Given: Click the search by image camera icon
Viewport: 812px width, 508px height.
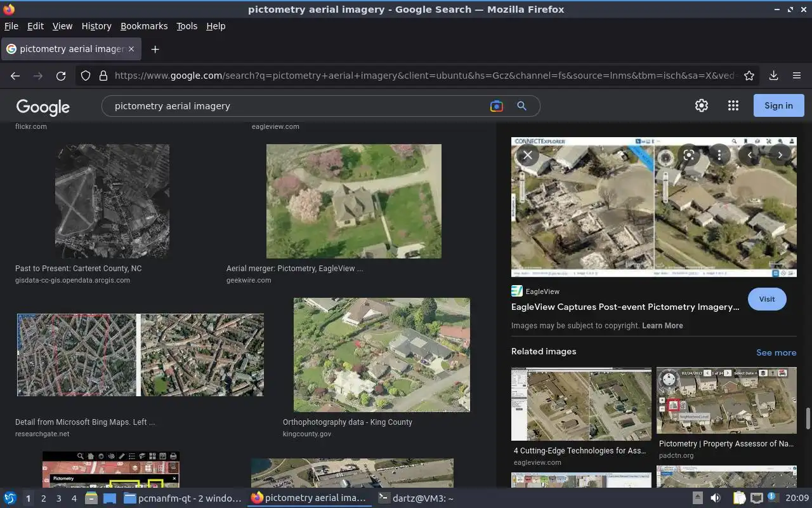Looking at the screenshot, I should [497, 106].
